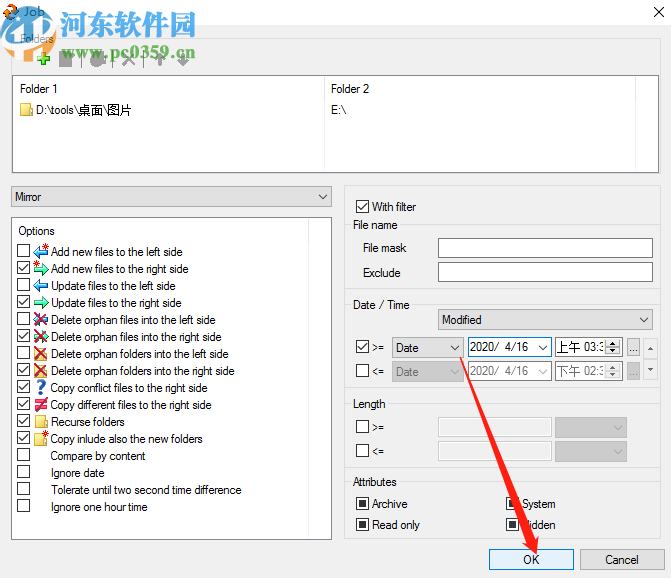
Task: Toggle the System attribute checkbox
Action: pos(512,504)
